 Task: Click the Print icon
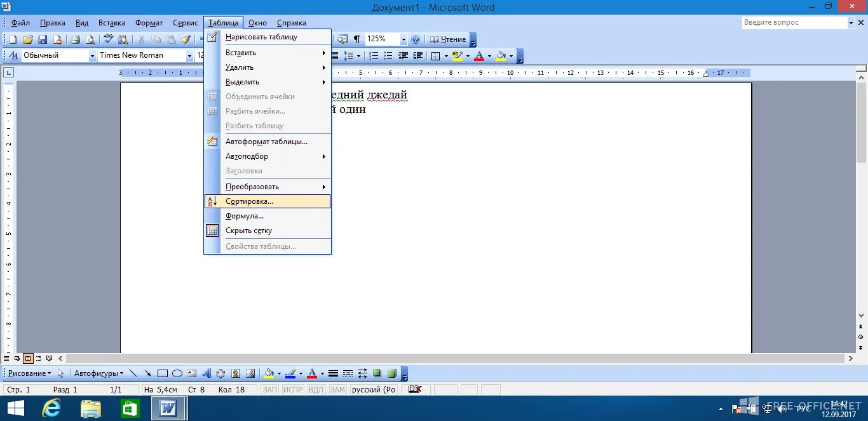[x=75, y=39]
